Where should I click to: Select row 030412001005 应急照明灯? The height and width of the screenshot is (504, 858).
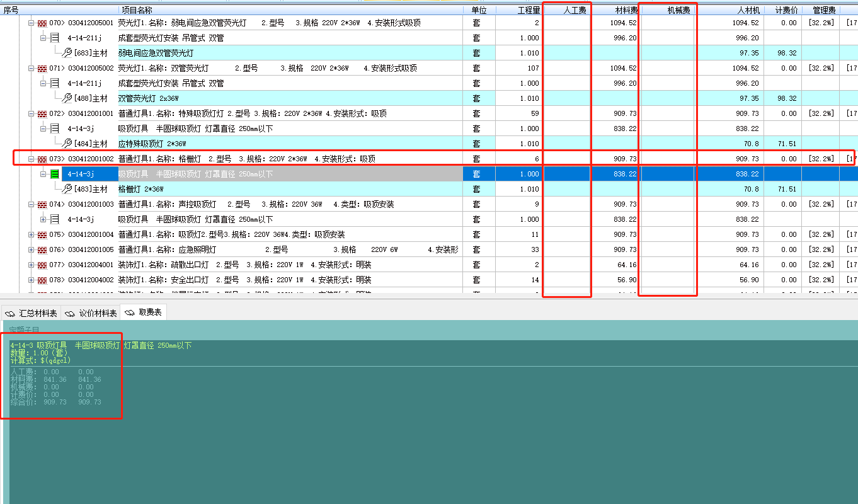tap(429, 249)
